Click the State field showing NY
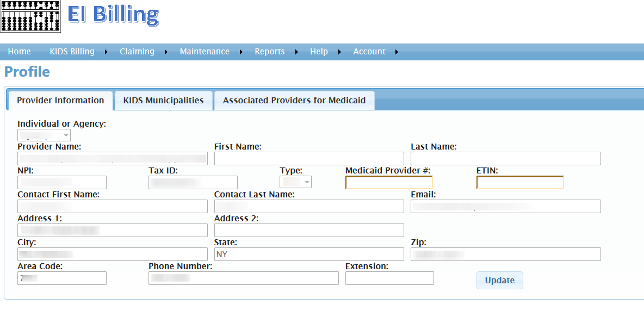Screen dimensions: 644x317 pyautogui.click(x=309, y=254)
